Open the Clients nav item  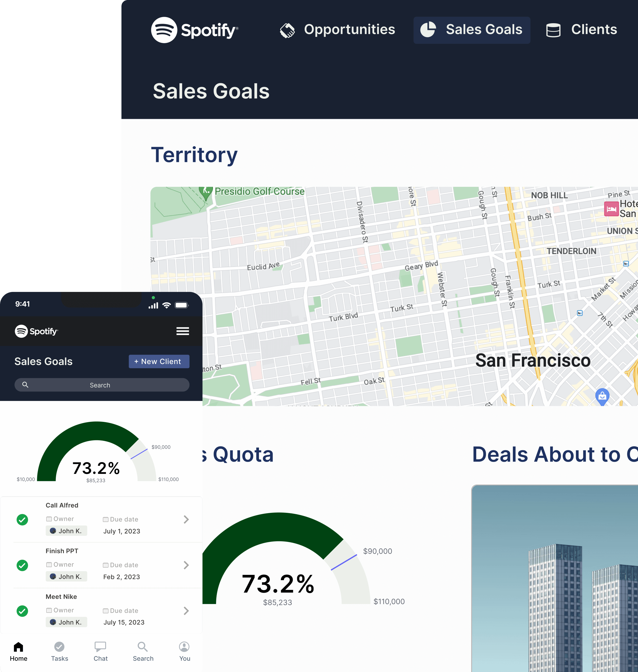tap(581, 30)
